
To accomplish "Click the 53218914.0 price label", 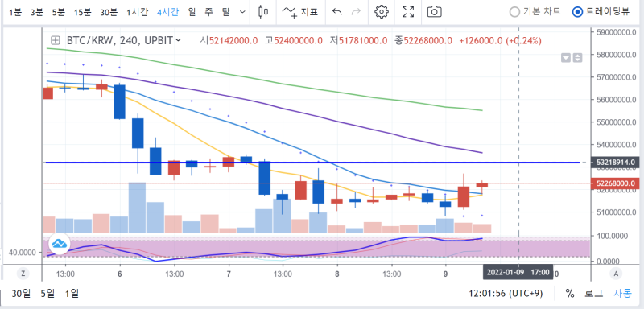I will [615, 163].
